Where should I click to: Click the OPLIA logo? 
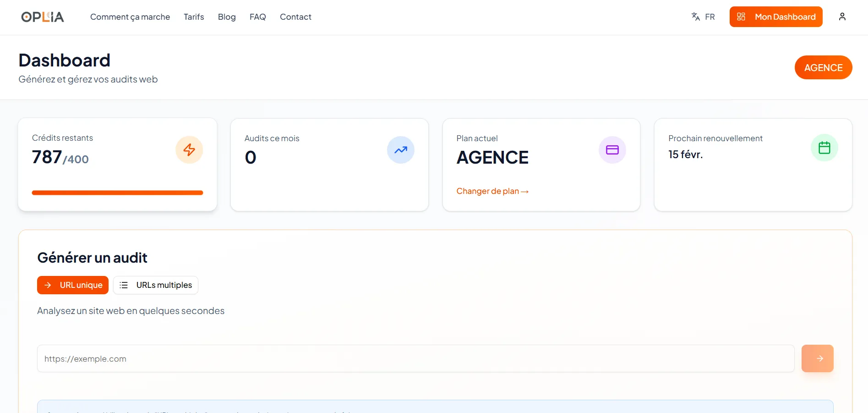tap(43, 17)
